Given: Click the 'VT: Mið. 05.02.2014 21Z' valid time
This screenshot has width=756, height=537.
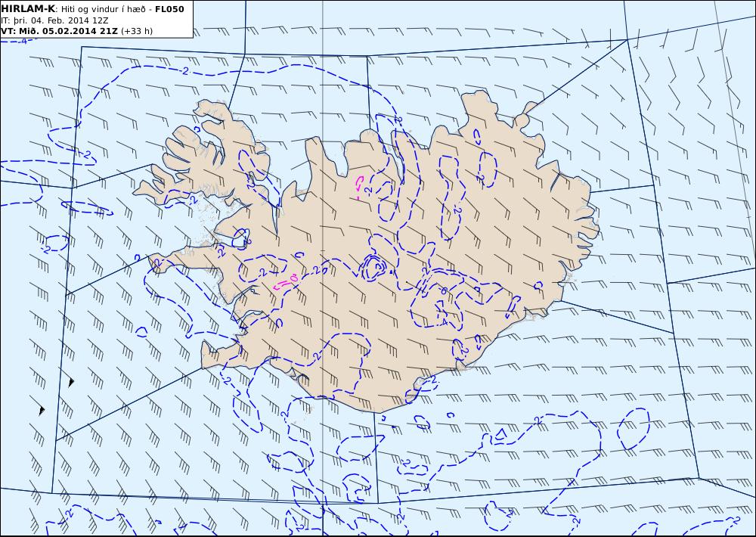Looking at the screenshot, I should click(x=59, y=31).
